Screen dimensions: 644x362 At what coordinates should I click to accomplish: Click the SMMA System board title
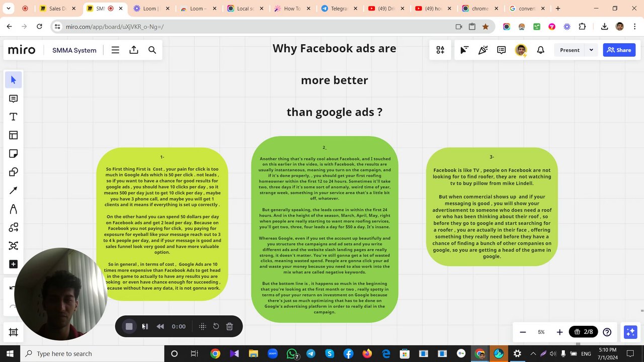point(74,50)
